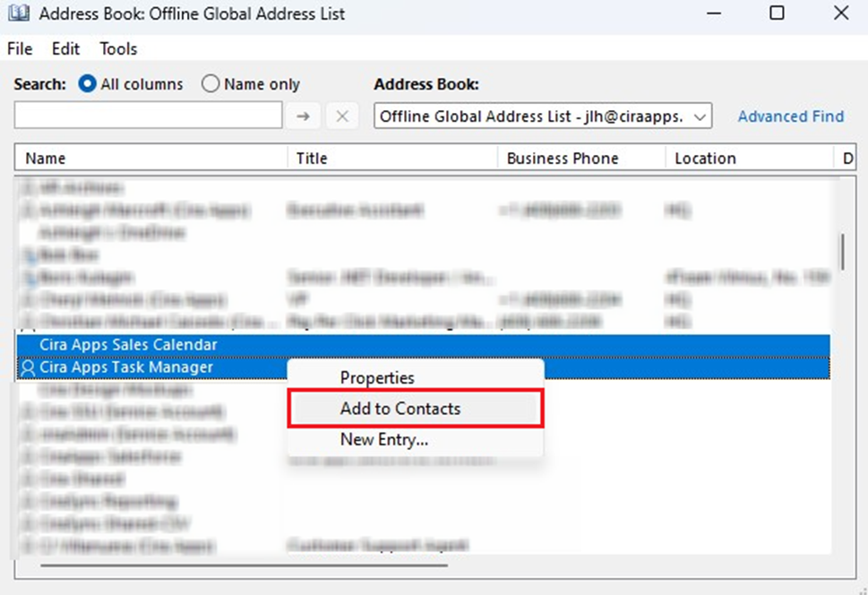Select the Cira Apps Sales Calendar row

pyautogui.click(x=424, y=345)
